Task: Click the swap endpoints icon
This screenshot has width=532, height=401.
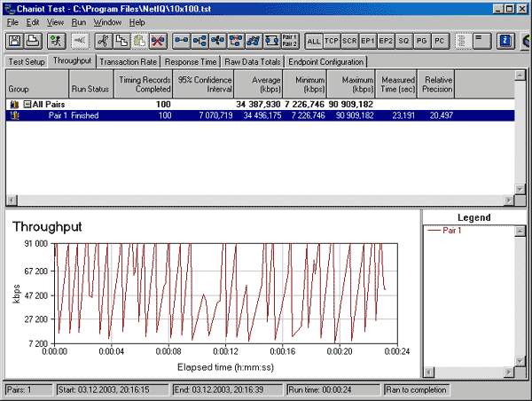Action: [x=272, y=41]
